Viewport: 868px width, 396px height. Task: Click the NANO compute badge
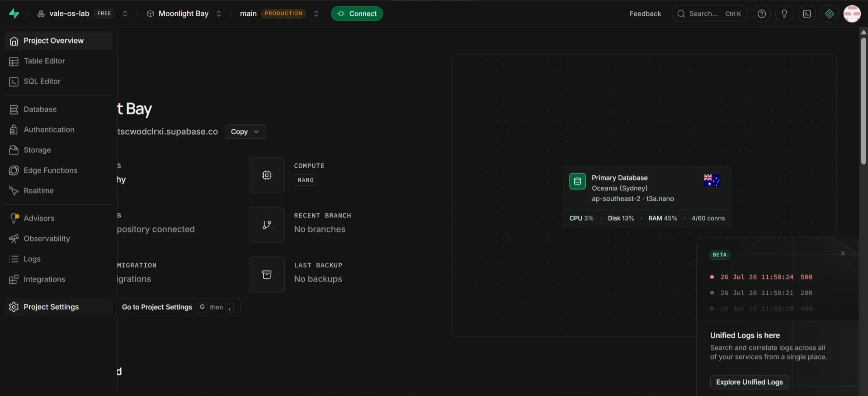pos(306,180)
